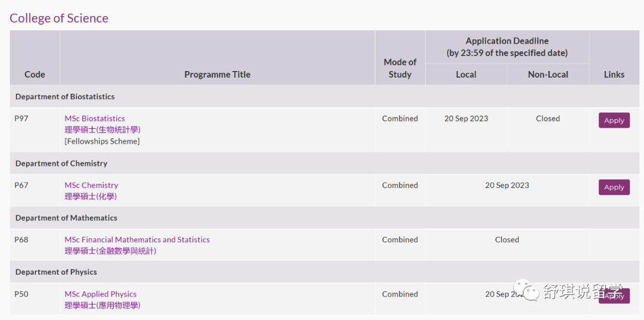Click the Programme Title column header
Image resolution: width=644 pixels, height=320 pixels.
(217, 75)
